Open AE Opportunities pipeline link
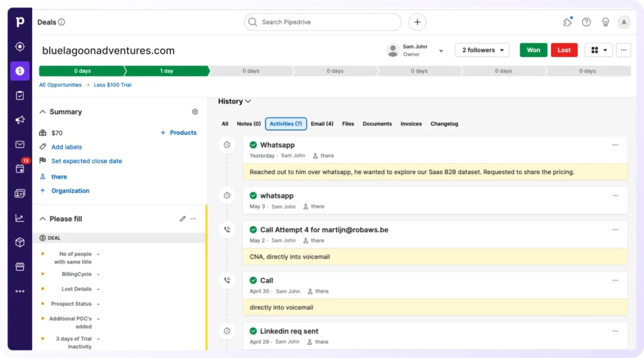The width and height of the screenshot is (644, 358). pyautogui.click(x=60, y=85)
